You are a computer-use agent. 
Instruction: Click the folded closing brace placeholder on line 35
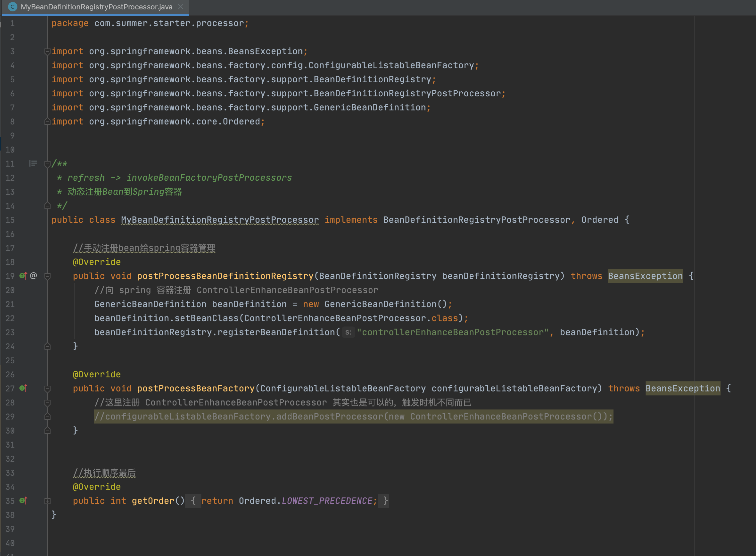[383, 501]
